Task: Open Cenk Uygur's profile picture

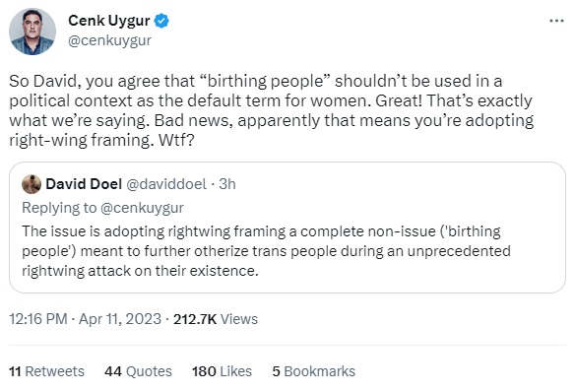Action: point(32,32)
